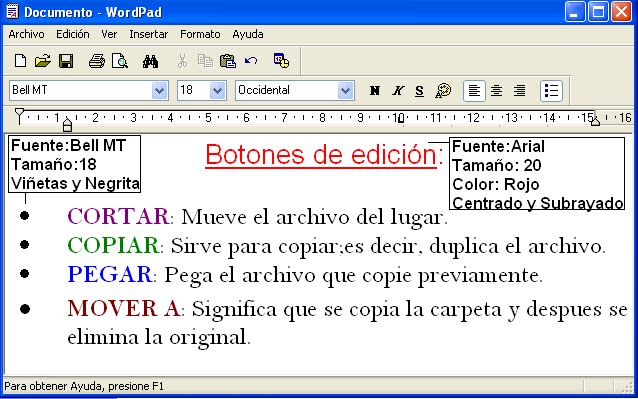The width and height of the screenshot is (638, 399).
Task: Open the Formato menu
Action: [x=200, y=34]
